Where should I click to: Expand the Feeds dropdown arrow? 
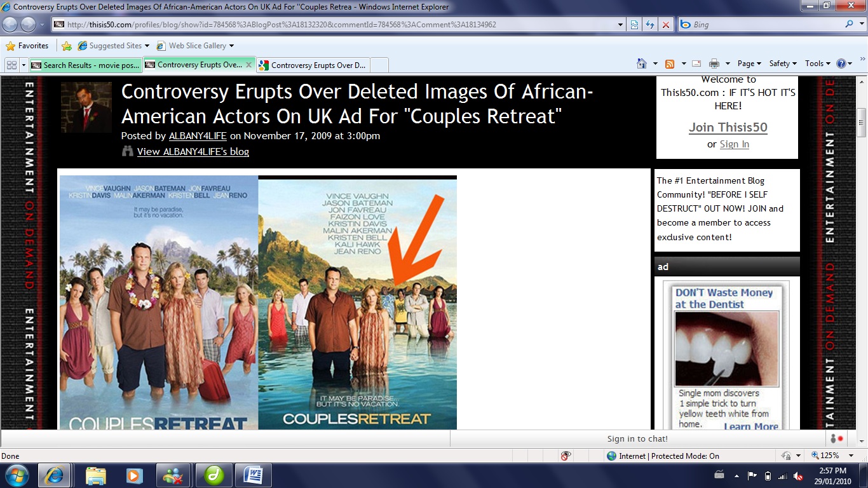pyautogui.click(x=684, y=64)
